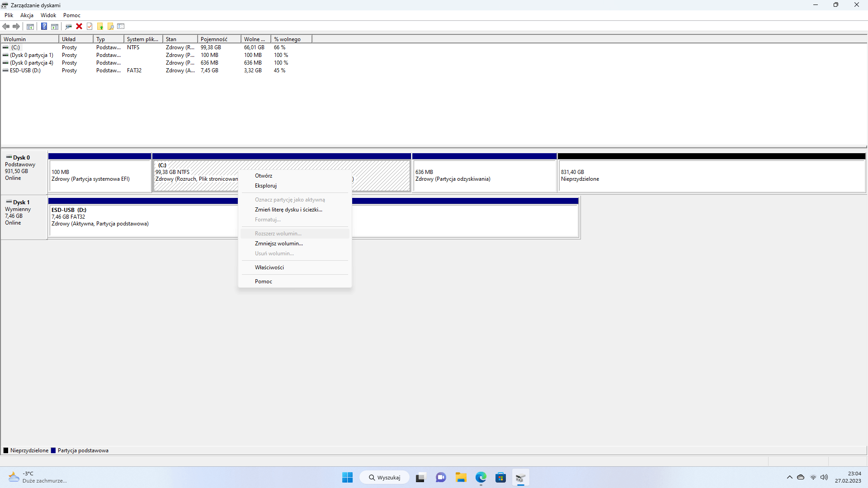The height and width of the screenshot is (488, 868).
Task: Open Task View on the taskbar
Action: tap(420, 478)
